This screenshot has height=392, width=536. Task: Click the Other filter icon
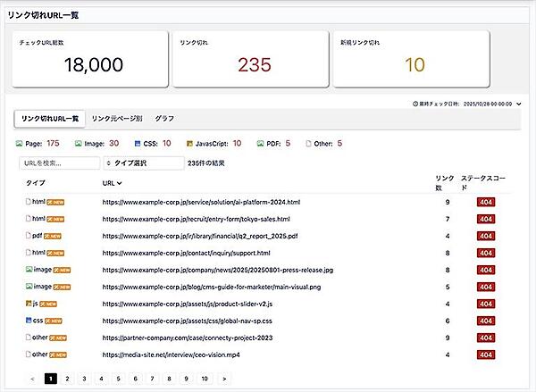[x=309, y=143]
